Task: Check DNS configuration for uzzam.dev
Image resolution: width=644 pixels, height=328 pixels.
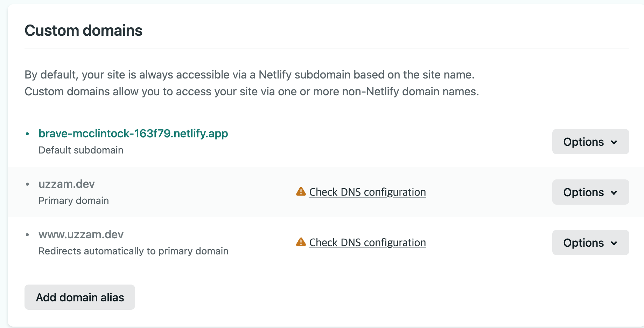Action: pyautogui.click(x=367, y=192)
